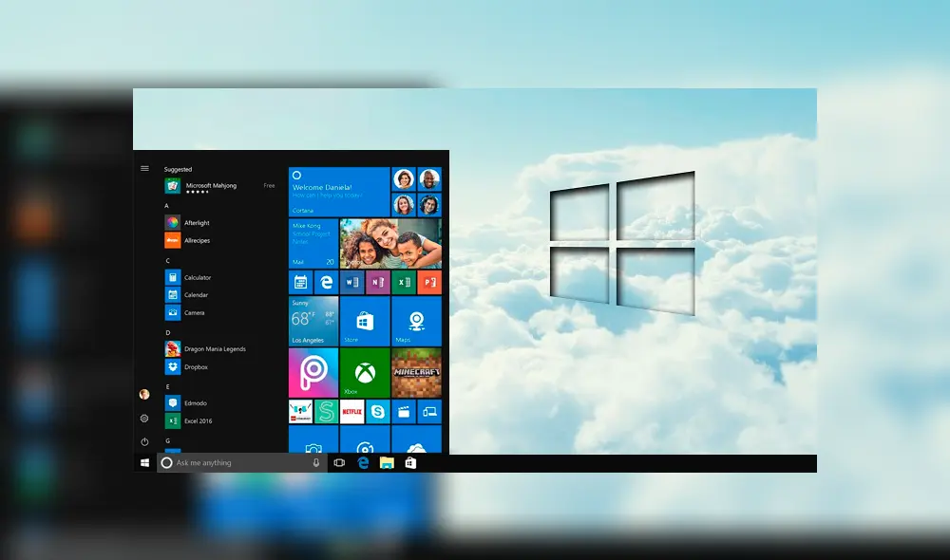Expand the Start menu hamburger button

(x=145, y=168)
